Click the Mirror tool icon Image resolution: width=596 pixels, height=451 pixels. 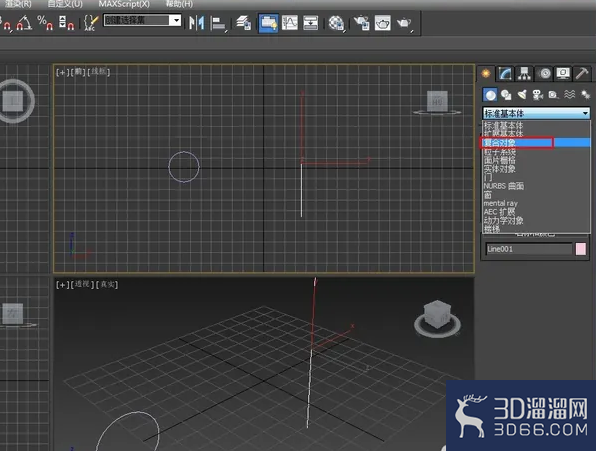(197, 23)
